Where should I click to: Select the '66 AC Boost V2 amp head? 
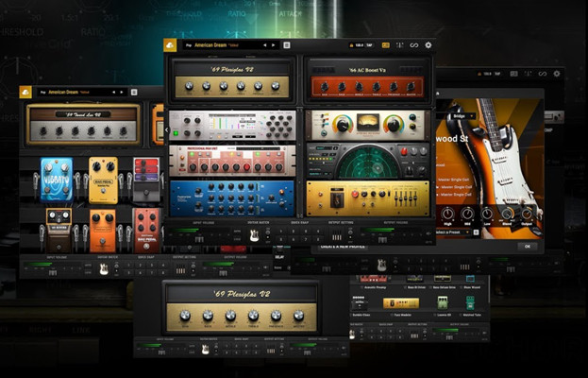(x=367, y=80)
